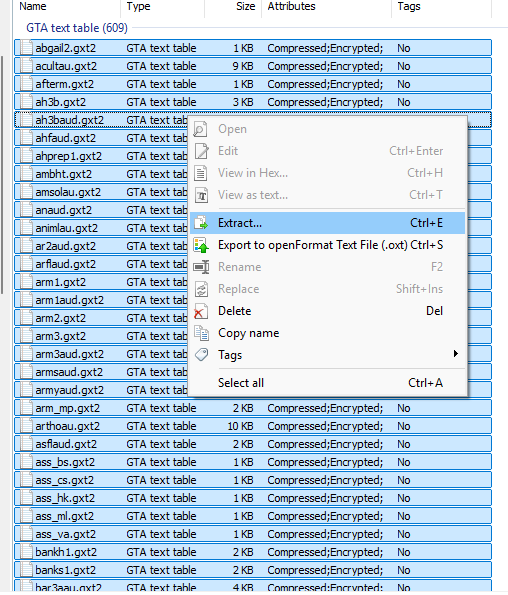Click the vertical scrollbar thumb at left edge
This screenshot has width=508, height=595.
tap(2, 175)
